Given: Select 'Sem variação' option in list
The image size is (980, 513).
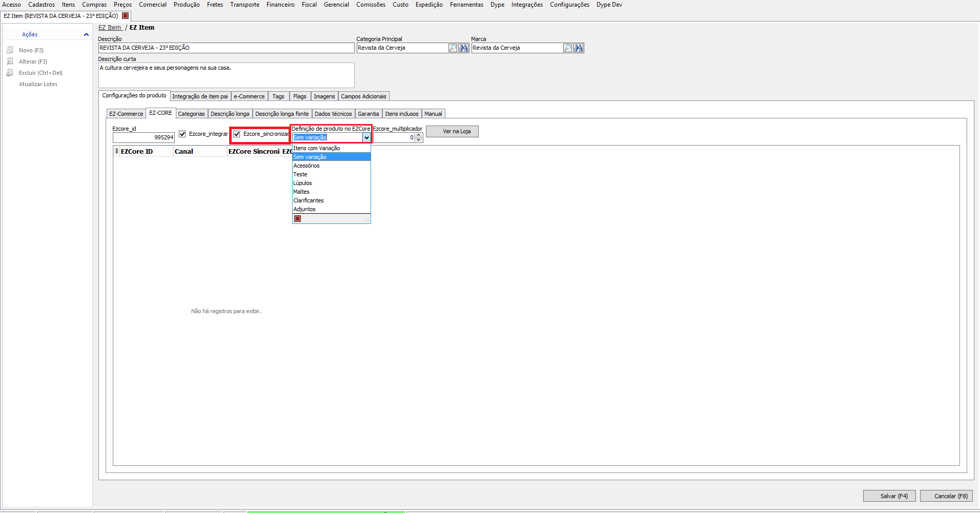Looking at the screenshot, I should tap(331, 157).
